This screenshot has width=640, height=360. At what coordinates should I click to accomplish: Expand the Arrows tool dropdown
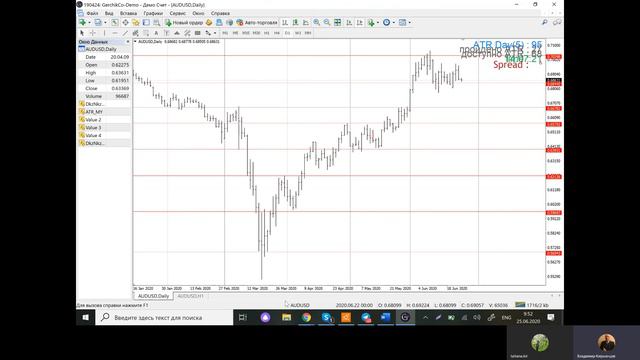click(x=215, y=33)
